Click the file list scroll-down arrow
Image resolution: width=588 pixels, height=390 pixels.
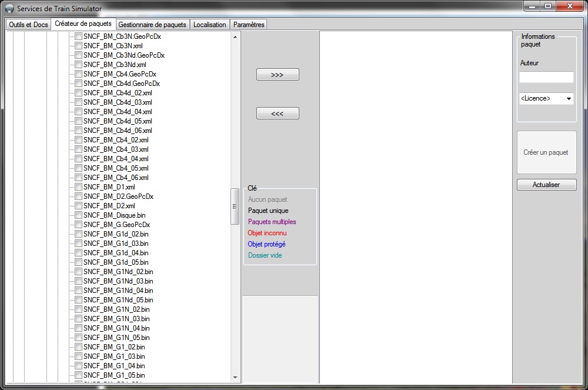coord(235,377)
